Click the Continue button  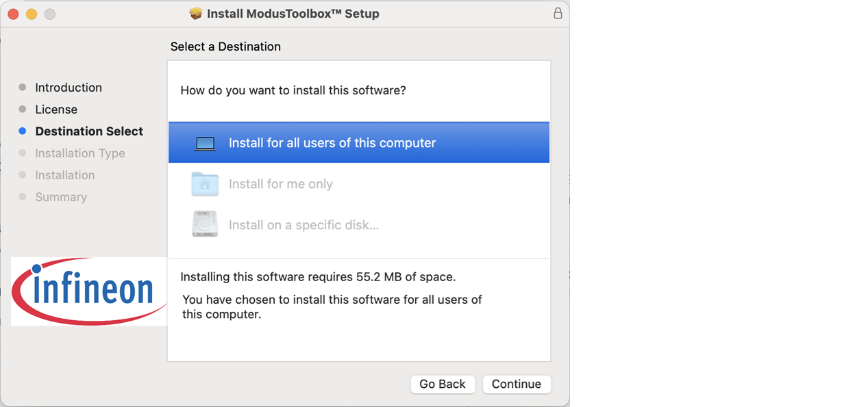click(517, 384)
